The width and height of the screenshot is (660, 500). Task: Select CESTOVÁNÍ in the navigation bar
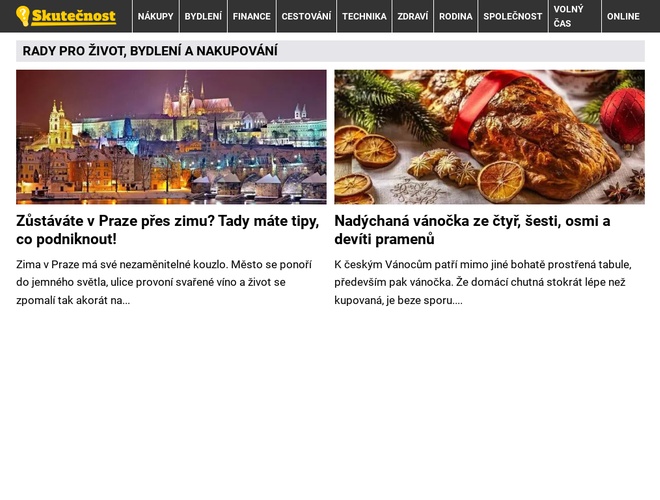pyautogui.click(x=306, y=16)
